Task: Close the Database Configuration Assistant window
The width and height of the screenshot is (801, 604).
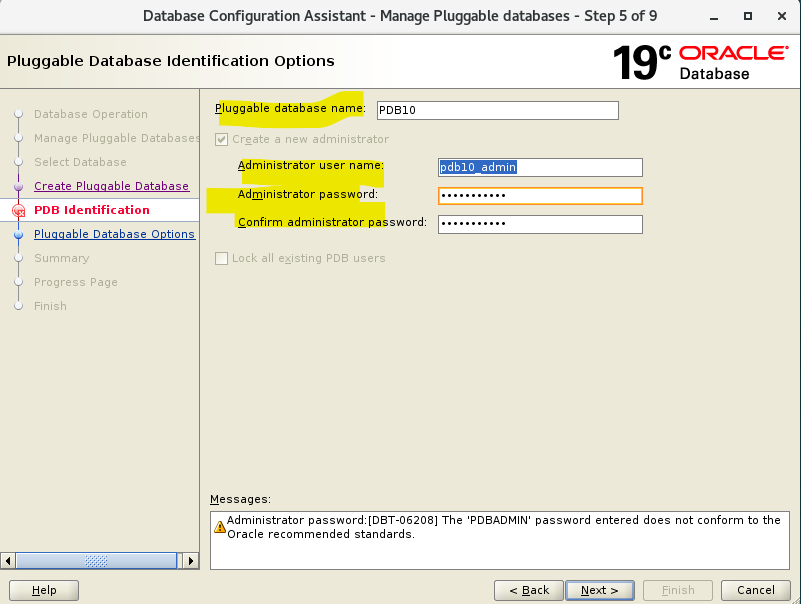Action: (782, 16)
